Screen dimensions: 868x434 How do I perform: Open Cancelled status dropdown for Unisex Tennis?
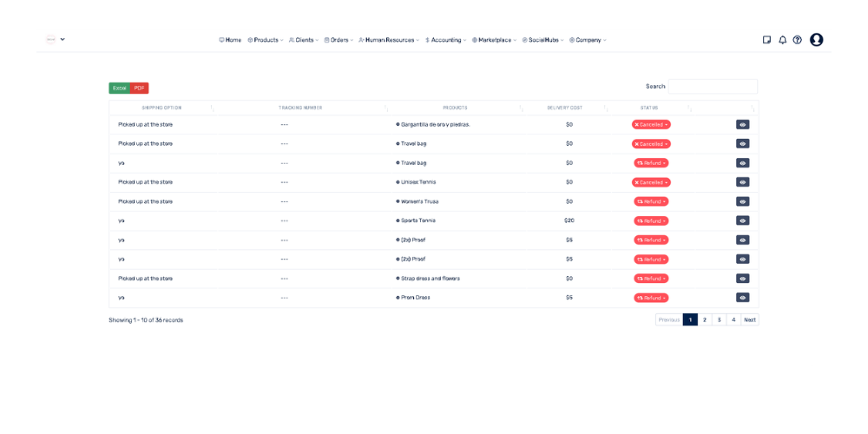pyautogui.click(x=651, y=182)
